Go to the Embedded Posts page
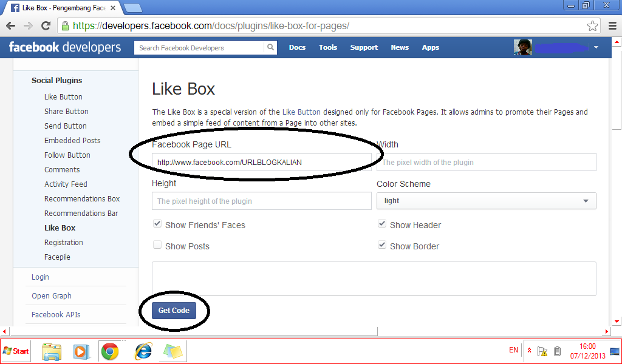The image size is (622, 364). [x=72, y=141]
